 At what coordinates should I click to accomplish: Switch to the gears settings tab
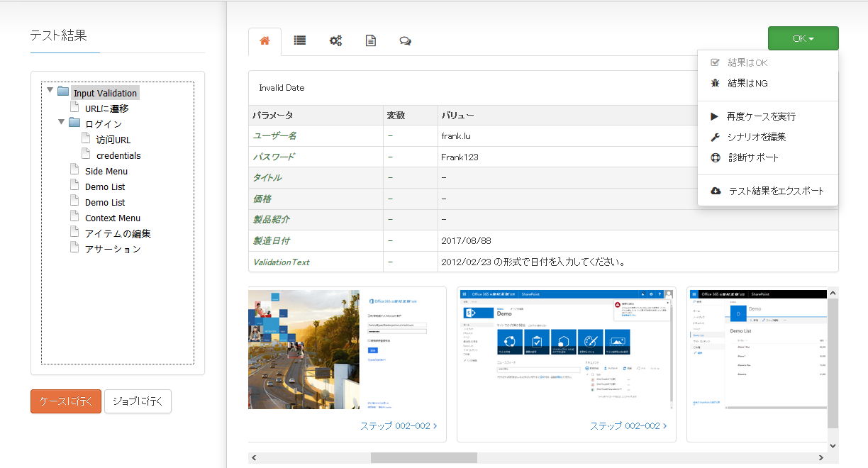[x=335, y=41]
